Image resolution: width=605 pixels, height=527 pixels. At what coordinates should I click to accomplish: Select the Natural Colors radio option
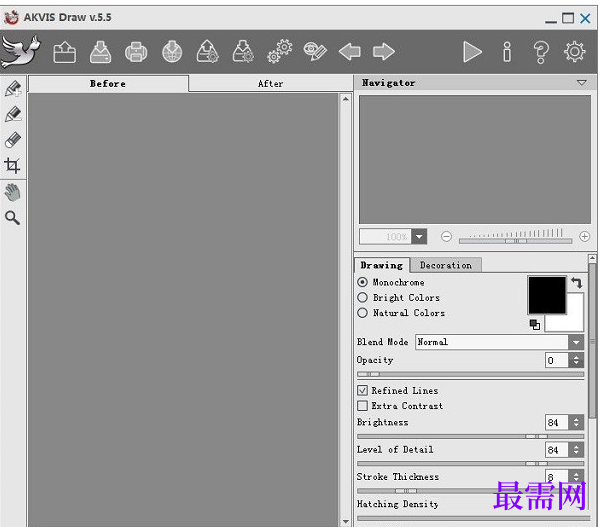pos(362,313)
